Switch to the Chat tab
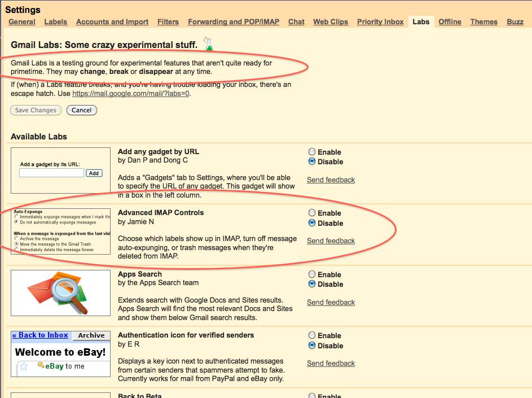Viewport: 532px width, 398px height. click(x=296, y=21)
